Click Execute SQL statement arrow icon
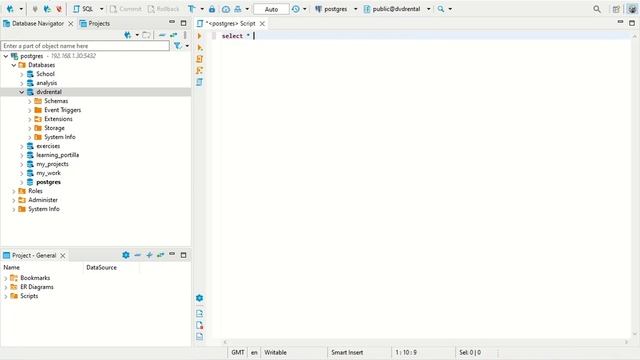 click(x=200, y=36)
